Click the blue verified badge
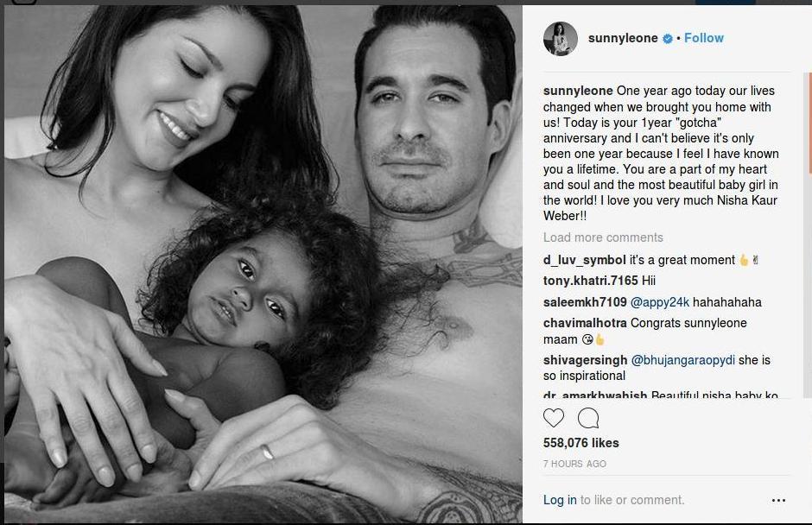 click(x=668, y=38)
